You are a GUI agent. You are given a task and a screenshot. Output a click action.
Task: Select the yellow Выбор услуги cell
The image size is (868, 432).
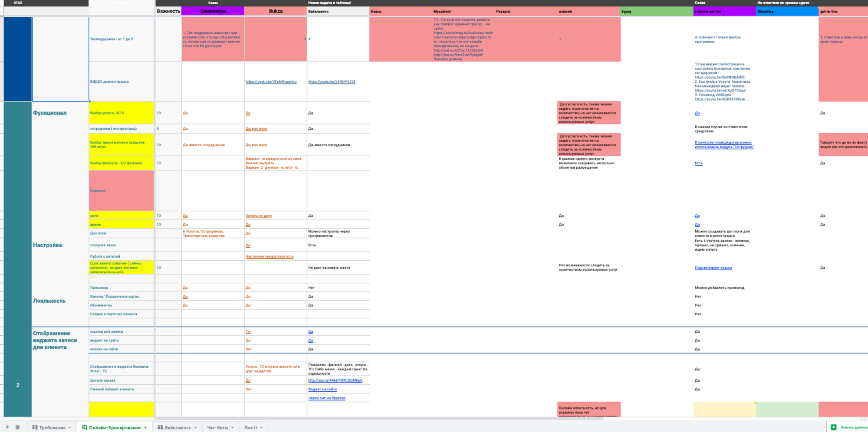(121, 113)
